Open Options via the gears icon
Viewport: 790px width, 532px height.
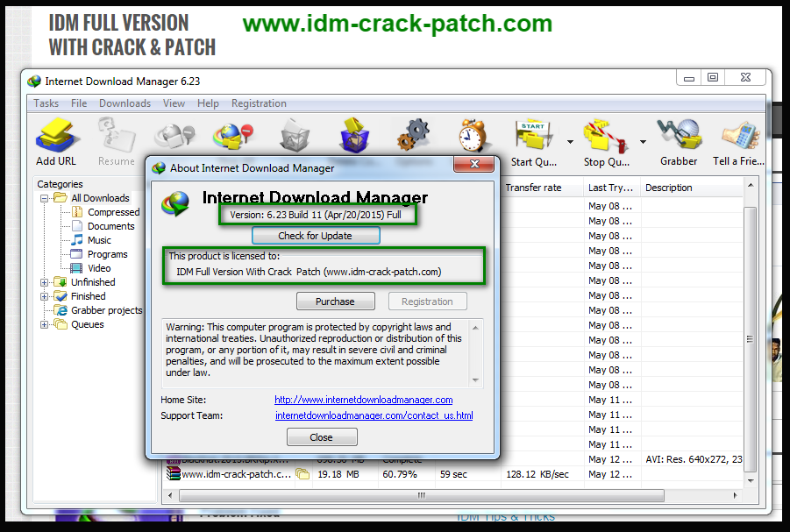(414, 136)
